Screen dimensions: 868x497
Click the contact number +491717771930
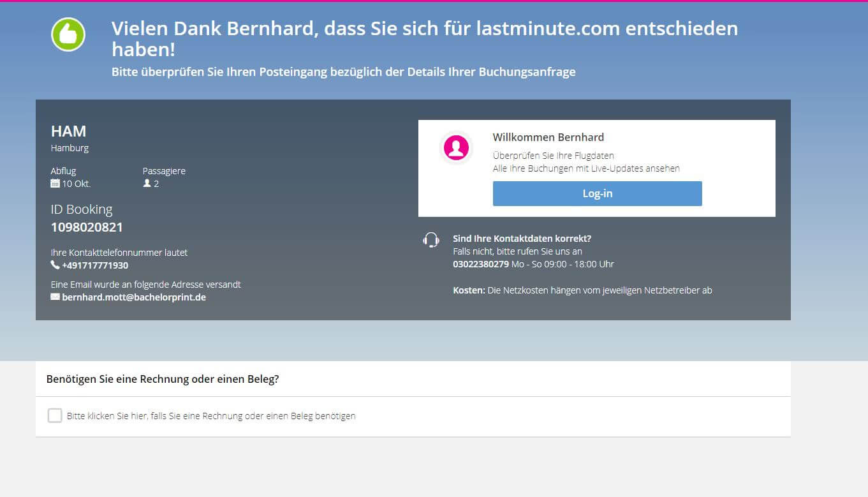(95, 265)
